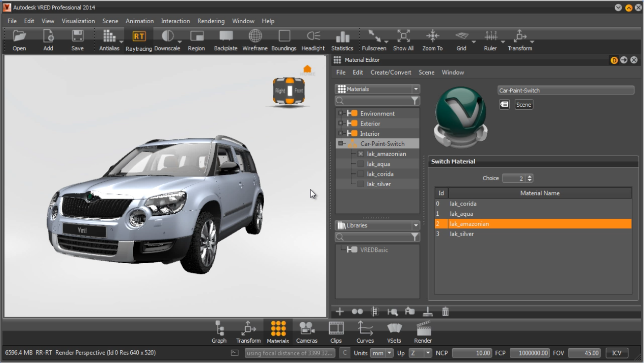
Task: Activate the Transform toolbar icon
Action: click(520, 36)
